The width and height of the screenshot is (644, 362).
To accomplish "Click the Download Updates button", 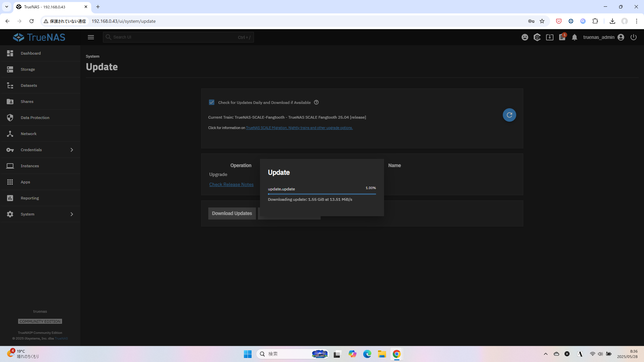I will pyautogui.click(x=232, y=214).
